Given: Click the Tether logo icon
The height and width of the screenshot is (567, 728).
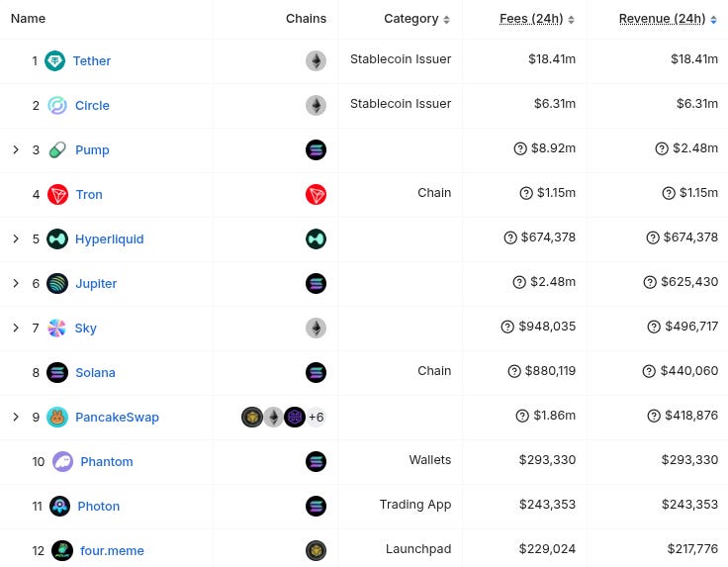Looking at the screenshot, I should (54, 60).
